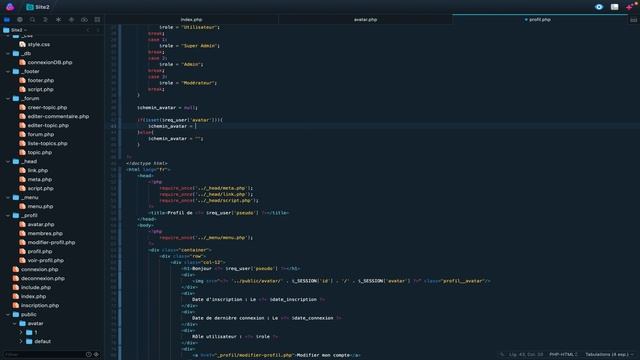Viewport: 640px width, 360px height.
Task: Open forum.php file
Action: tap(40, 134)
